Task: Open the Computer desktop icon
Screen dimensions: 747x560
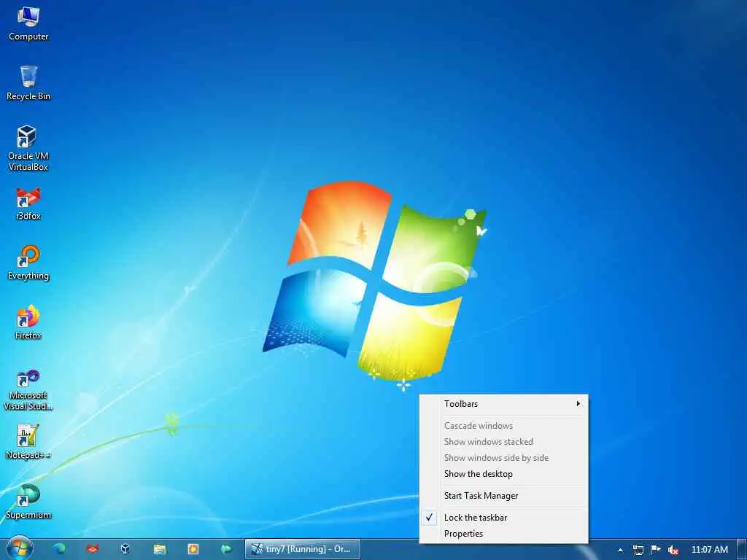Action: coord(28,24)
